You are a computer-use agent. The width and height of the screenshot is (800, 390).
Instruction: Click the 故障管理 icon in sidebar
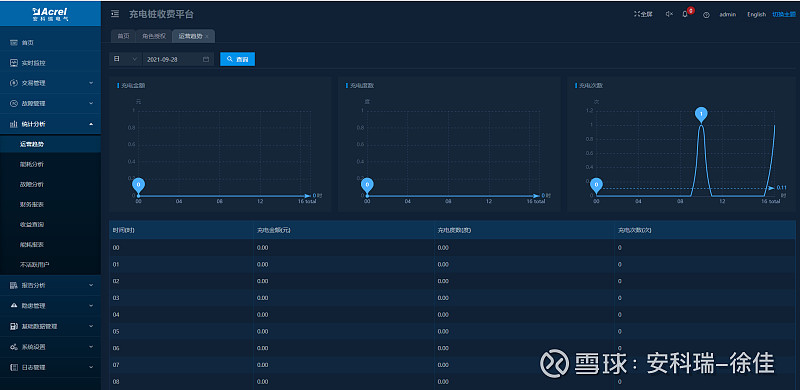(x=14, y=103)
